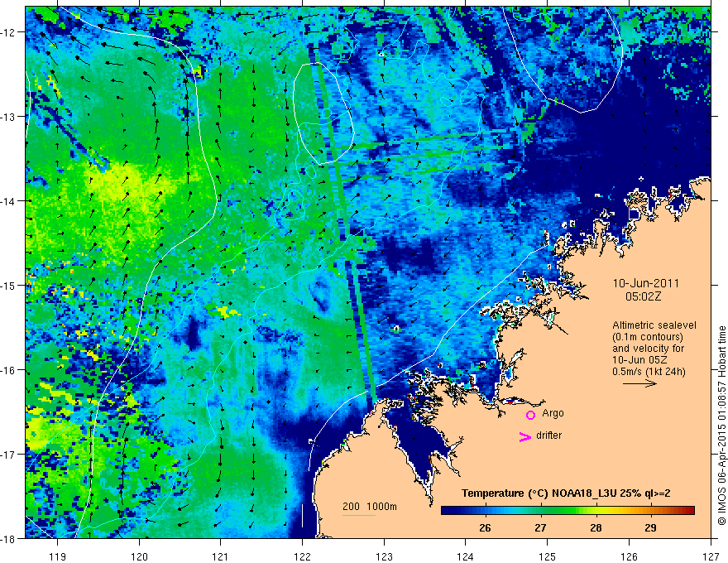
Task: Click the -12 latitude axis label
Action: click(9, 32)
